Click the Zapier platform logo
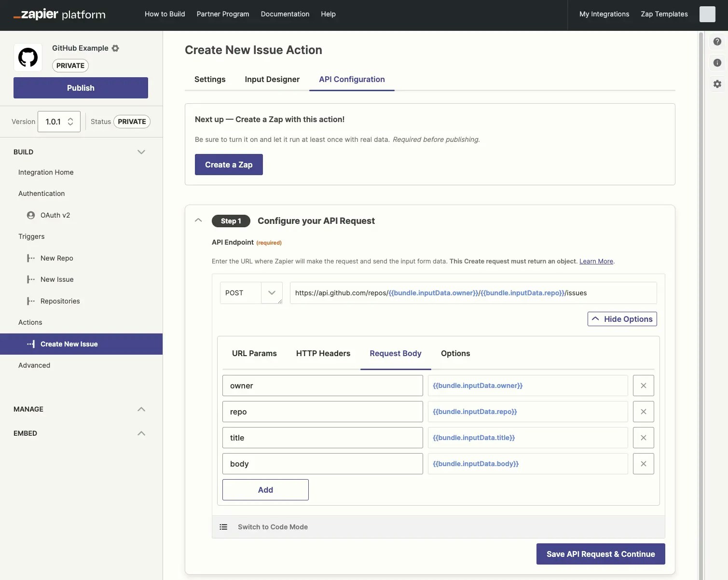Viewport: 728px width, 580px height. pyautogui.click(x=59, y=14)
